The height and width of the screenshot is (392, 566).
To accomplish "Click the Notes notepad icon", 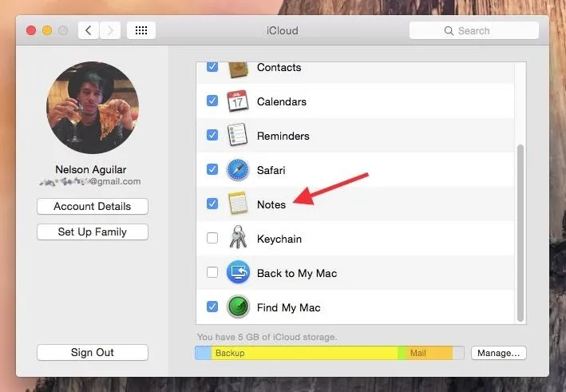I will 238,204.
